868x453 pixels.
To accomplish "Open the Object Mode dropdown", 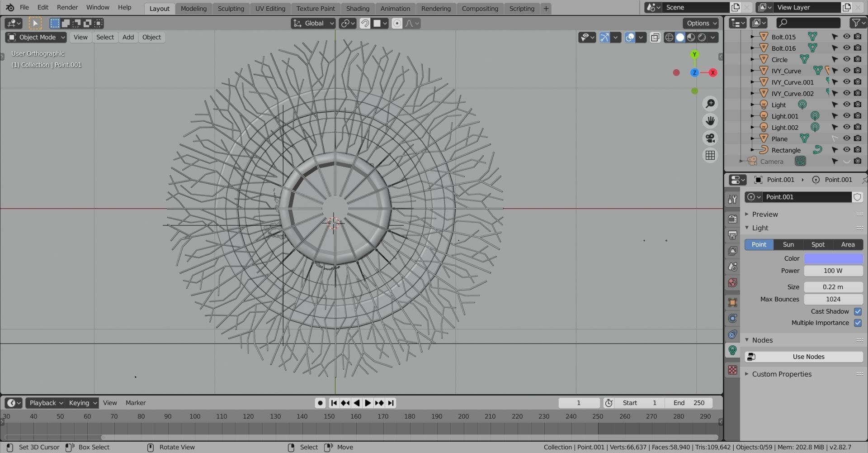I will point(36,37).
